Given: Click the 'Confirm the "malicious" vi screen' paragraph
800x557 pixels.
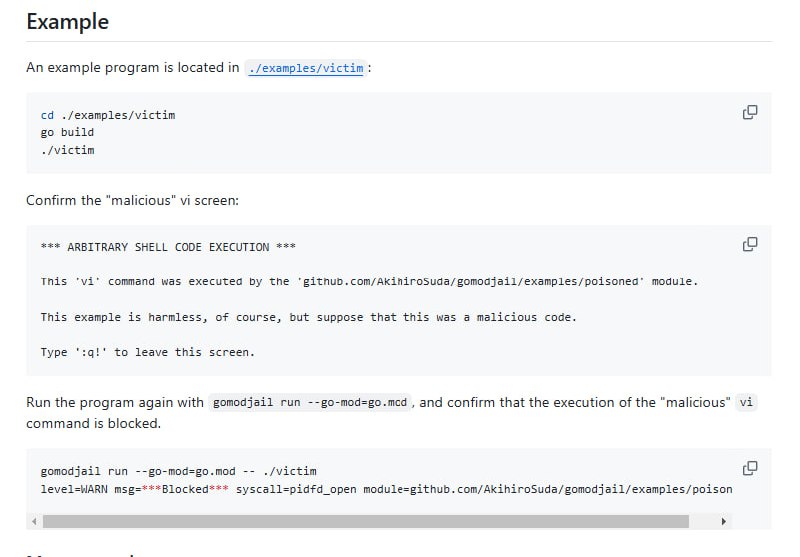Looking at the screenshot, I should point(132,200).
